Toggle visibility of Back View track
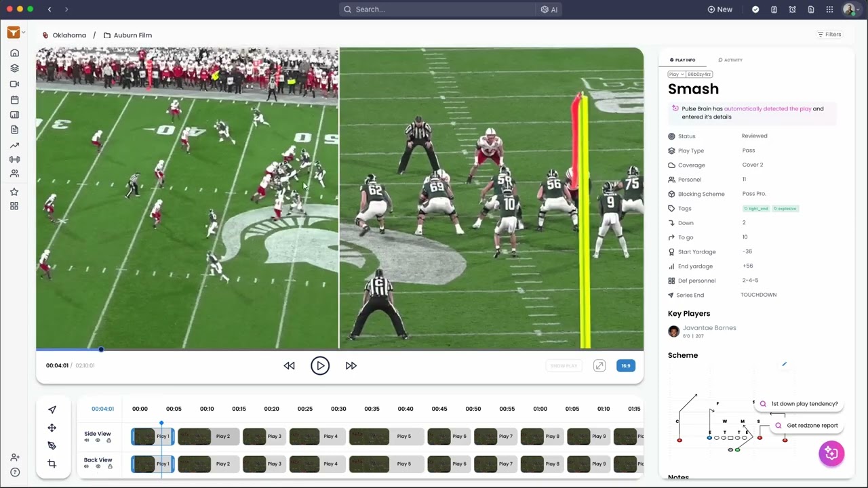Viewport: 868px width, 488px height. point(98,466)
